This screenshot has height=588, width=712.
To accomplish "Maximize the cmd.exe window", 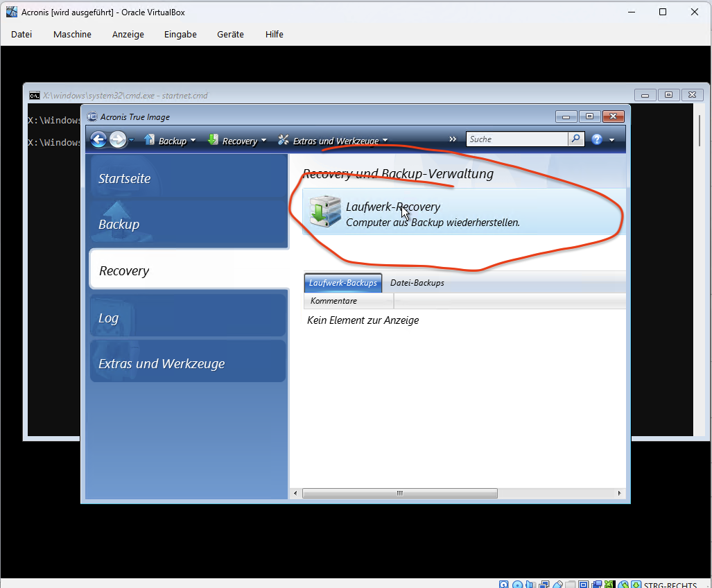I will point(668,95).
